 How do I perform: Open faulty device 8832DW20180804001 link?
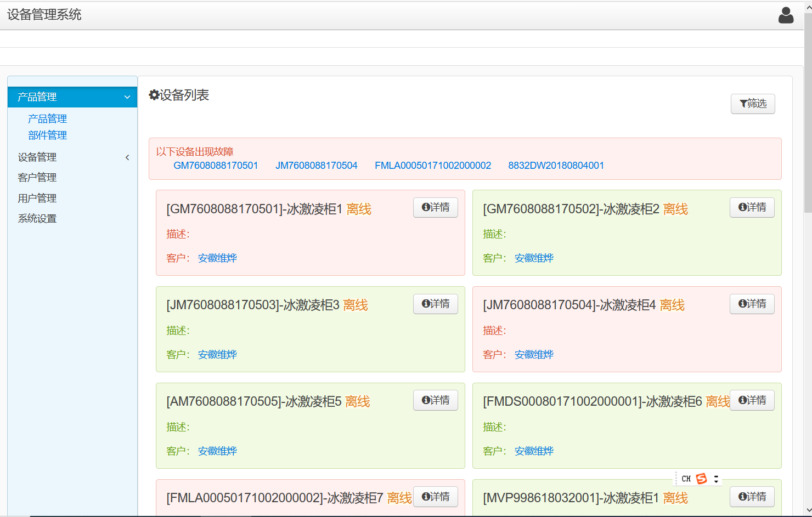coord(556,166)
